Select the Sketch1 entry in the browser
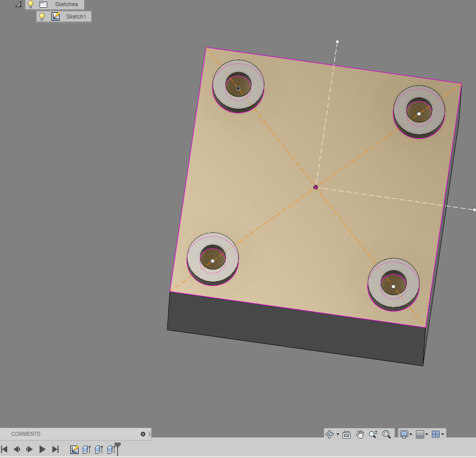 [x=76, y=16]
